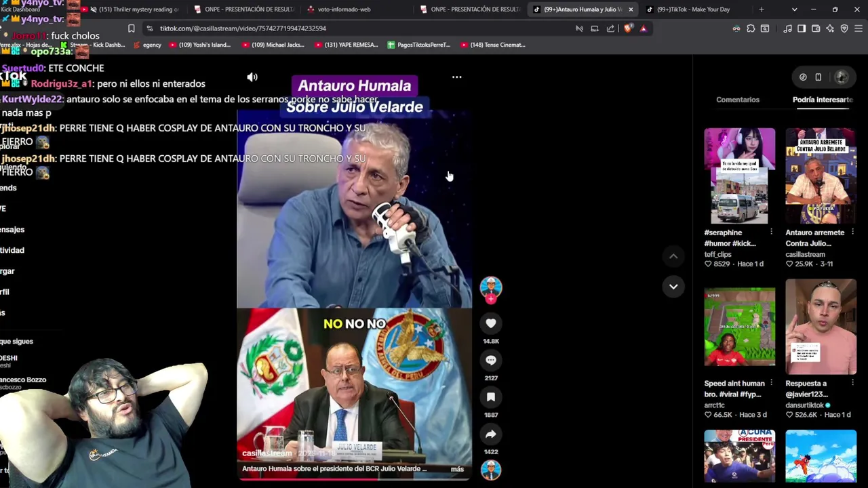Switch to the Thriller mystery reading browser tab
Image resolution: width=868 pixels, height=488 pixels.
[x=133, y=9]
